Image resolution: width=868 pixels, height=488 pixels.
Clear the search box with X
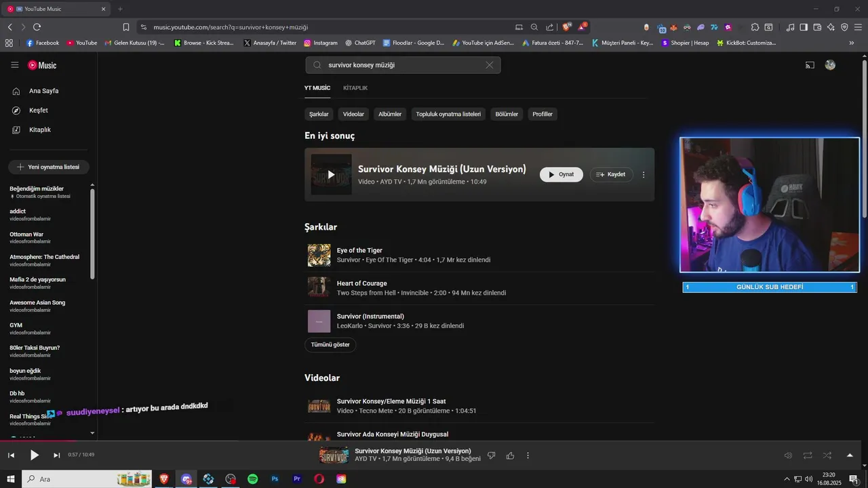point(489,65)
